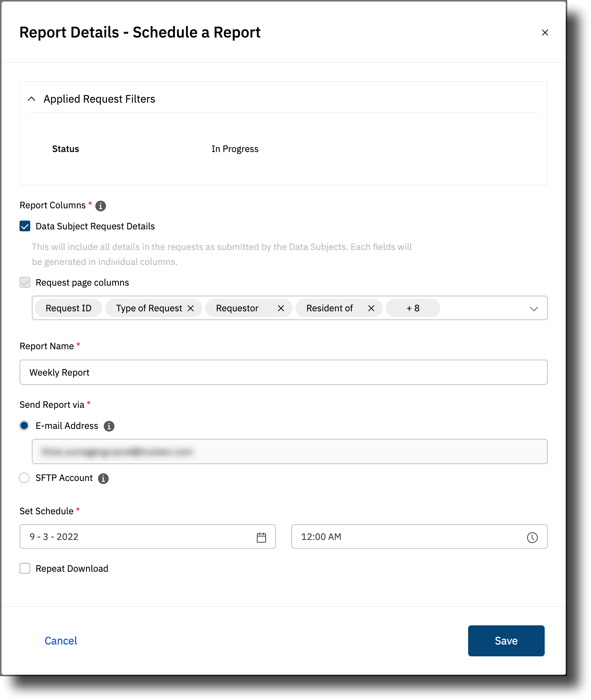
Task: Enable the Repeat Download checkbox
Action: pos(25,568)
